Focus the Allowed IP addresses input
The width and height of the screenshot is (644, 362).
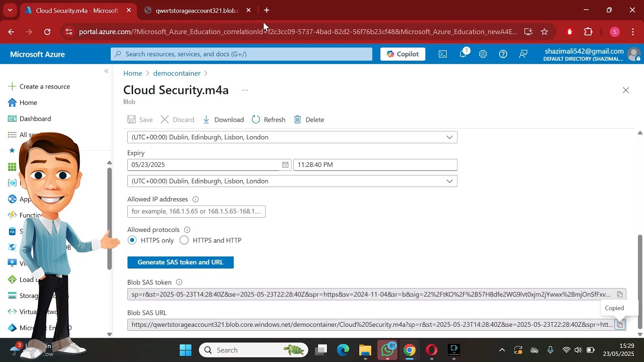click(196, 212)
